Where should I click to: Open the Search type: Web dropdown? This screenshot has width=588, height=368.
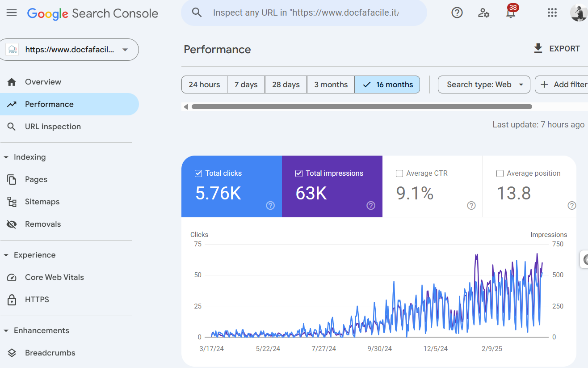click(x=484, y=85)
